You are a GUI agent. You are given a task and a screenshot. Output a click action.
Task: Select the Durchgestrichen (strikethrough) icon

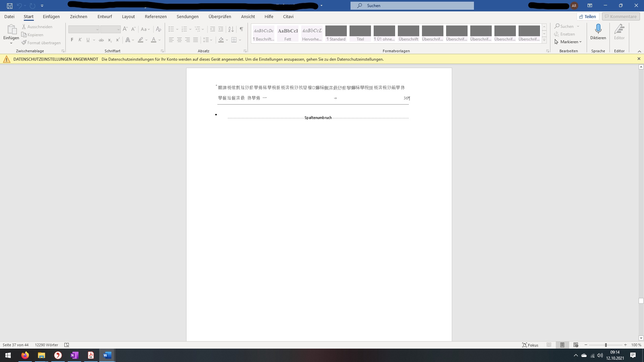coord(101,40)
